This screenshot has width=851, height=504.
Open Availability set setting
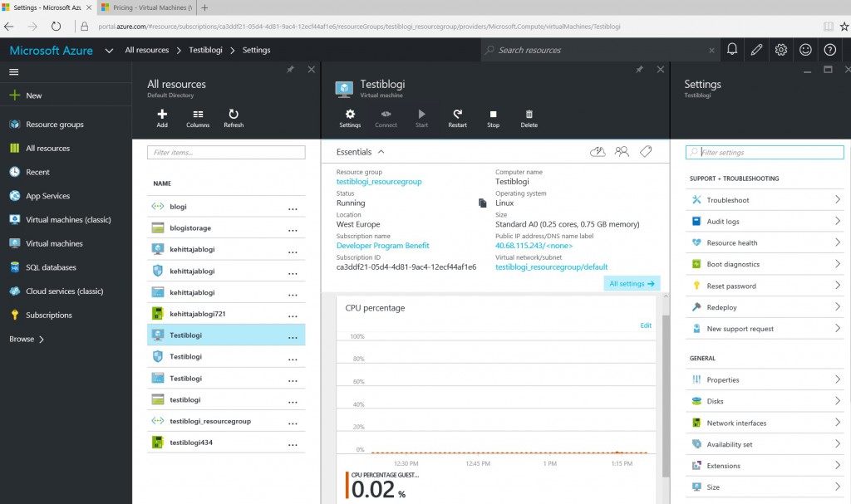click(x=765, y=444)
